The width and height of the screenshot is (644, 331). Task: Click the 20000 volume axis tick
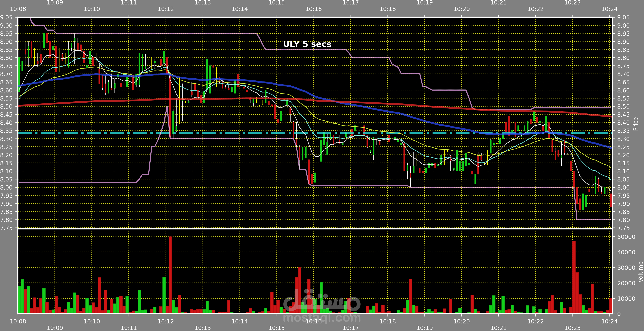626,283
